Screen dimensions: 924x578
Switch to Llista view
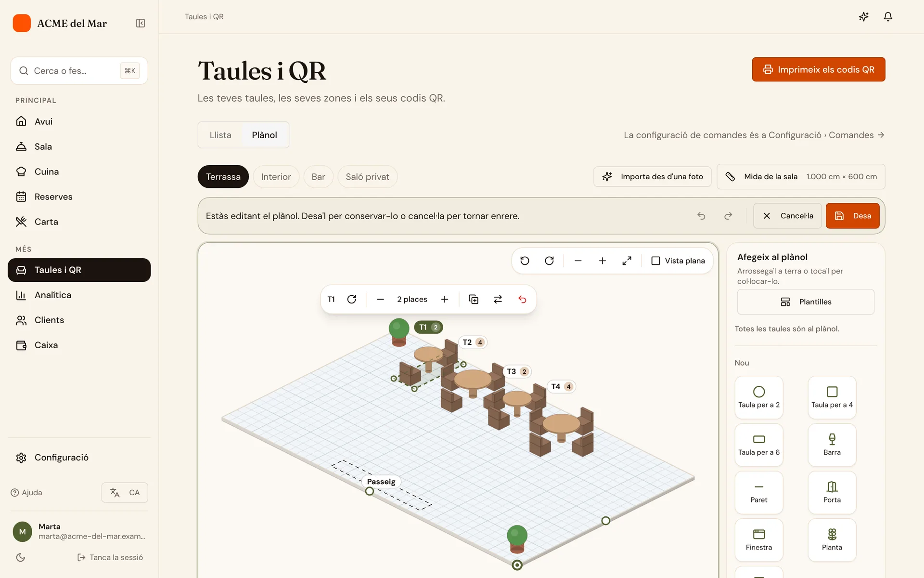(x=220, y=135)
